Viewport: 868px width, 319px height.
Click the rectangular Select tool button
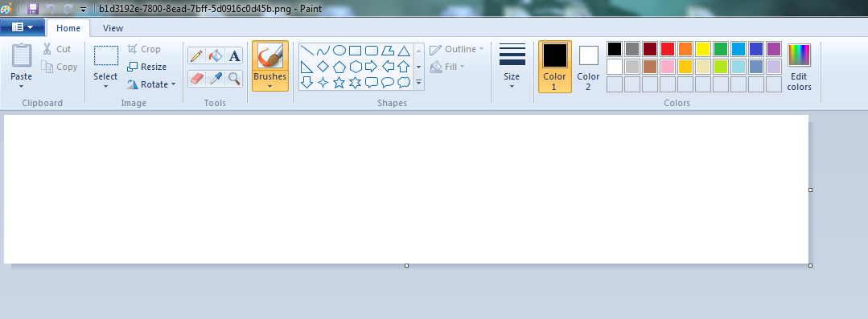(x=105, y=55)
